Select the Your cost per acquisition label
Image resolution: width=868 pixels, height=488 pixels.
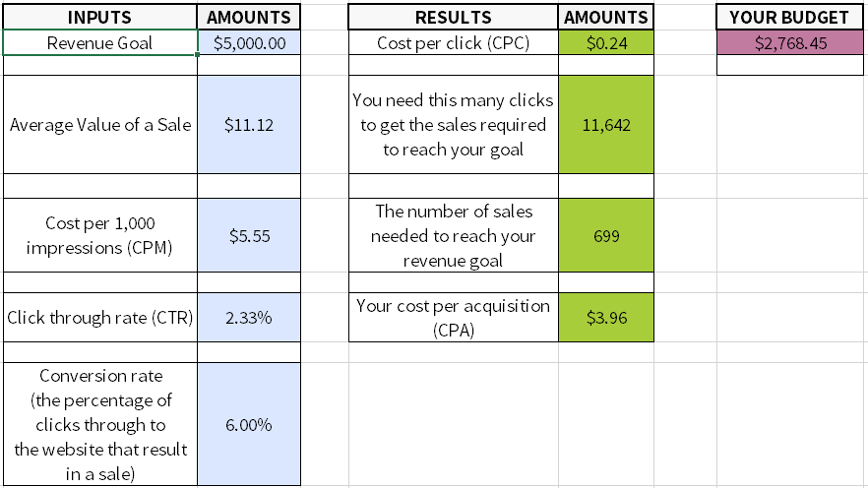coord(454,317)
